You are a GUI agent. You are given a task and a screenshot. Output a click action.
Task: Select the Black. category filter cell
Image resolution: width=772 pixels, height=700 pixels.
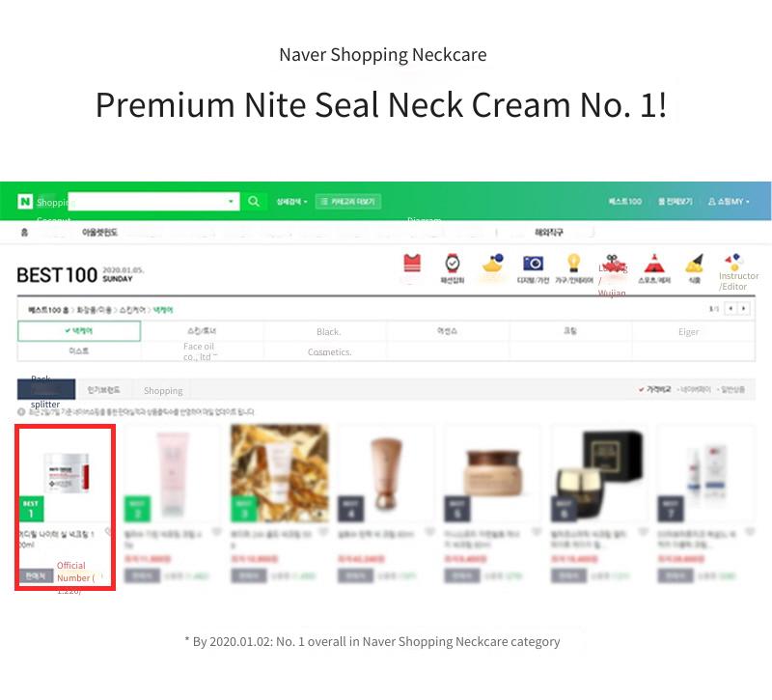tap(328, 331)
